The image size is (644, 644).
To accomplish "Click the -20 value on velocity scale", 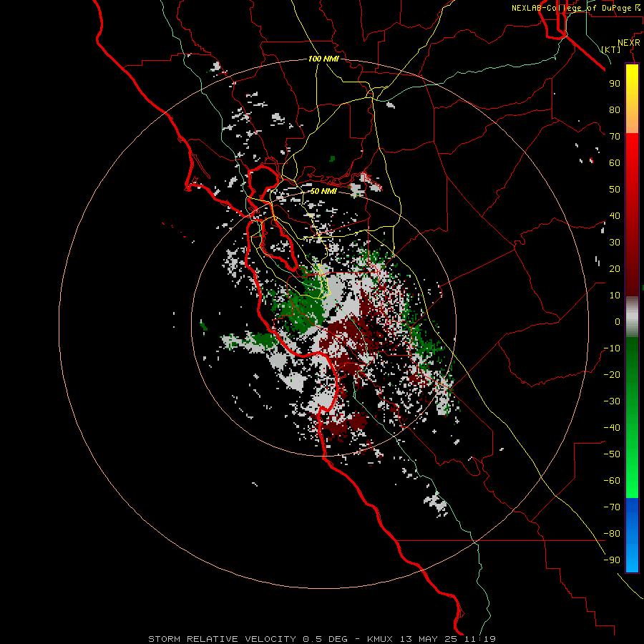I will pyautogui.click(x=612, y=374).
